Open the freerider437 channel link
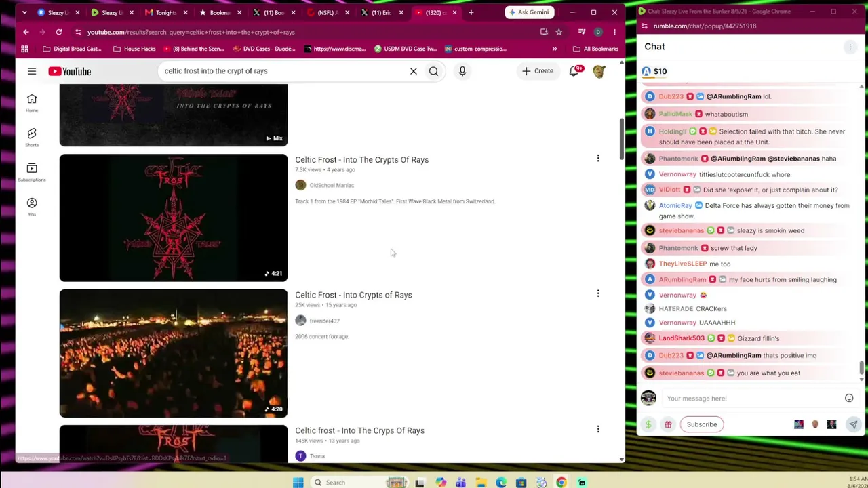Image resolution: width=868 pixels, height=488 pixels. point(324,321)
